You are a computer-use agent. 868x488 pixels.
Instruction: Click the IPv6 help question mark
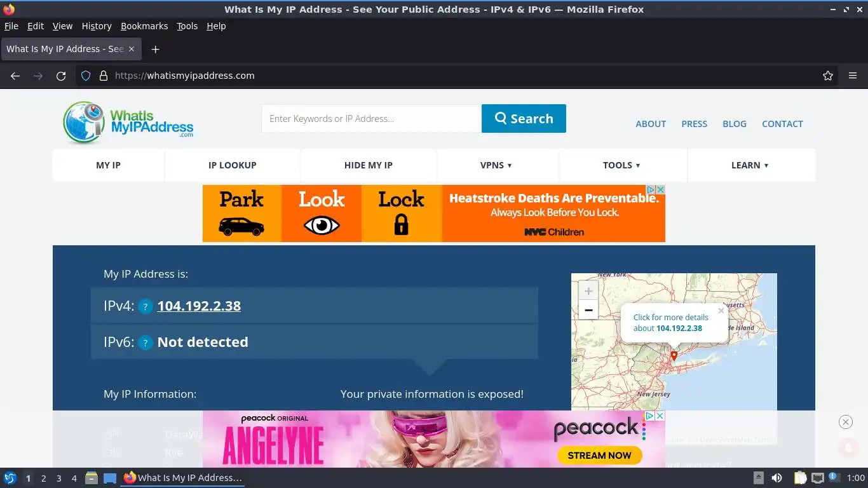point(146,343)
